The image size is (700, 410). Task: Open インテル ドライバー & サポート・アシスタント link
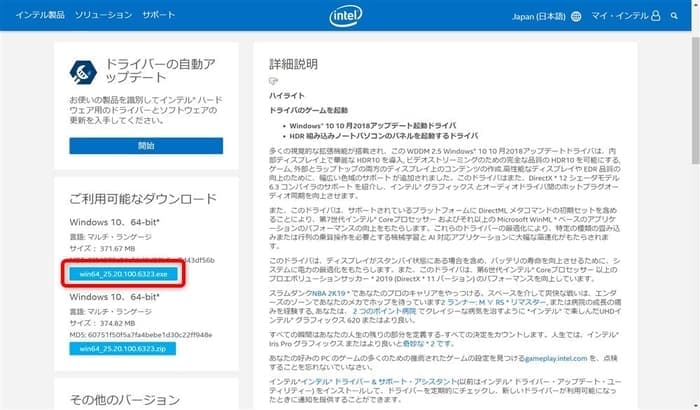click(x=379, y=381)
